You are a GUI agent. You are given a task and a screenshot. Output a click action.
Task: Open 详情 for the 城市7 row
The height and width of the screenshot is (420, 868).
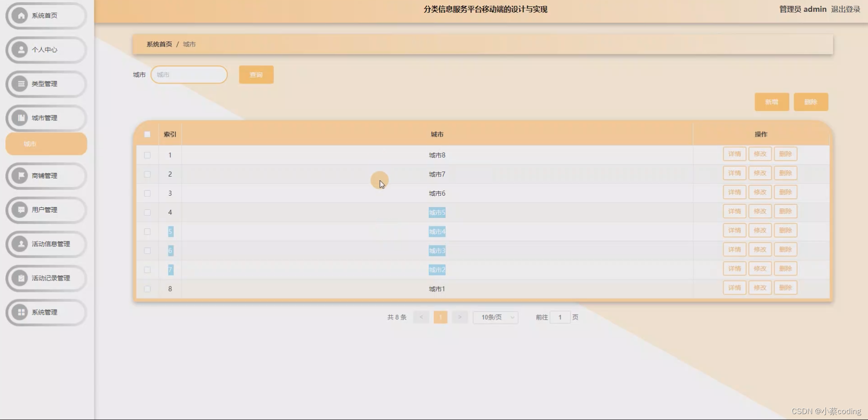coord(735,173)
